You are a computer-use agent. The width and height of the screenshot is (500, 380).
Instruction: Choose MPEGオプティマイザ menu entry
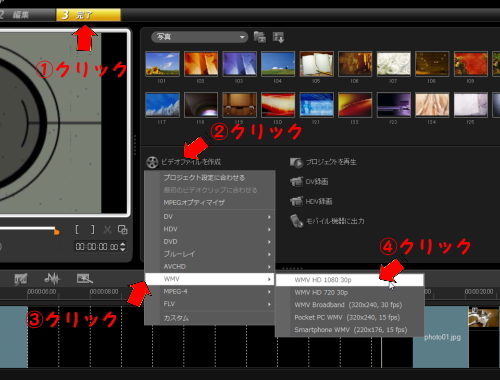pos(210,202)
